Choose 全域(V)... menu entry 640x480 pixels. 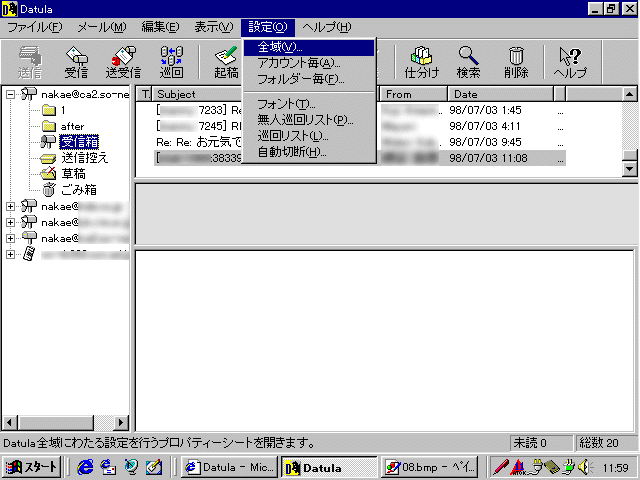point(309,47)
